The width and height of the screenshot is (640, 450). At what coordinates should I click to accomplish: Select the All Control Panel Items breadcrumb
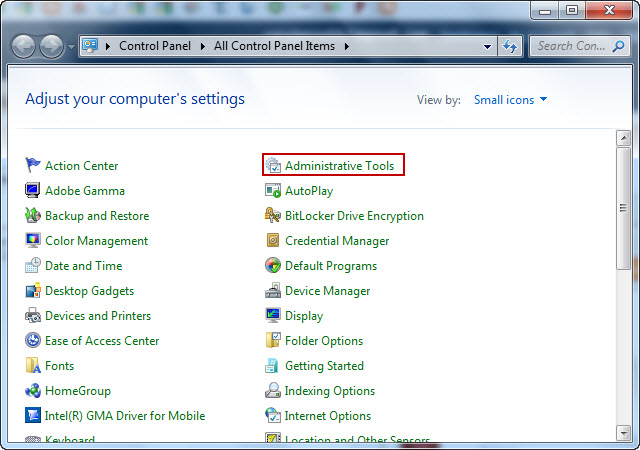coord(274,46)
